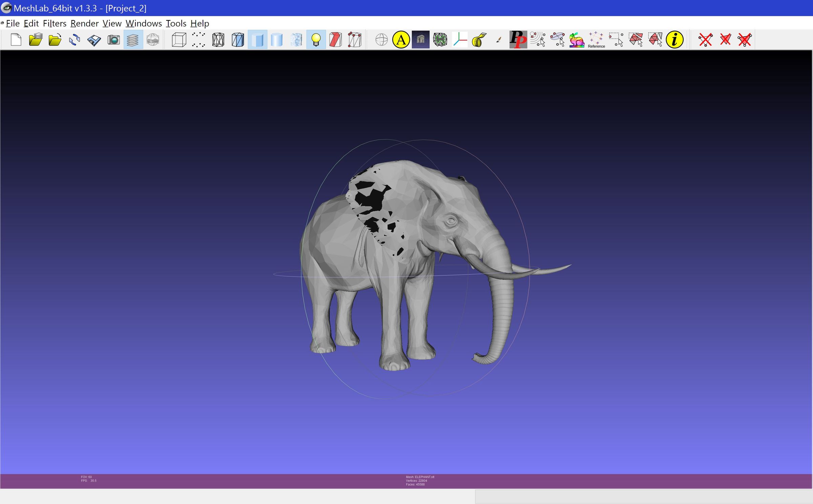Open the Render menu
This screenshot has height=504, width=813.
point(84,23)
